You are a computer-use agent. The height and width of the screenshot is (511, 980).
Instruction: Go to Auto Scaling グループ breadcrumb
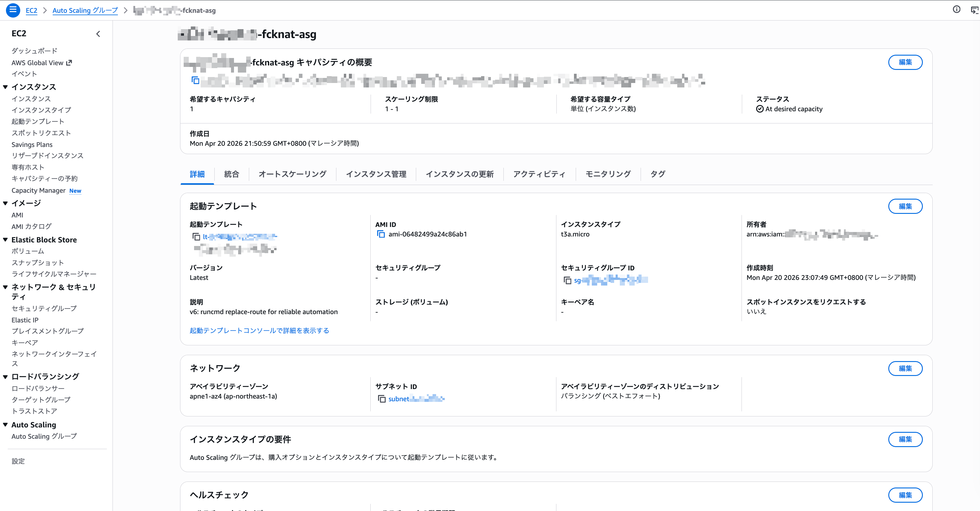click(85, 10)
